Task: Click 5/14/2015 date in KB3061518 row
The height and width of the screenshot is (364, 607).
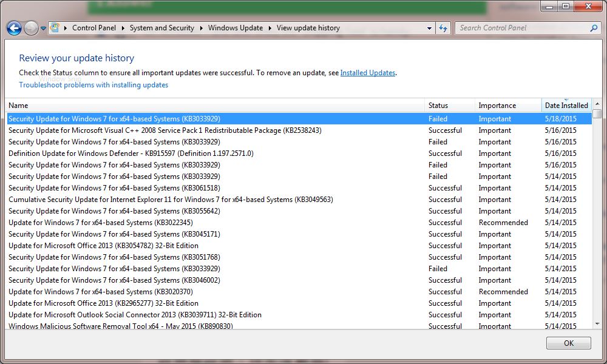Action: pos(560,188)
